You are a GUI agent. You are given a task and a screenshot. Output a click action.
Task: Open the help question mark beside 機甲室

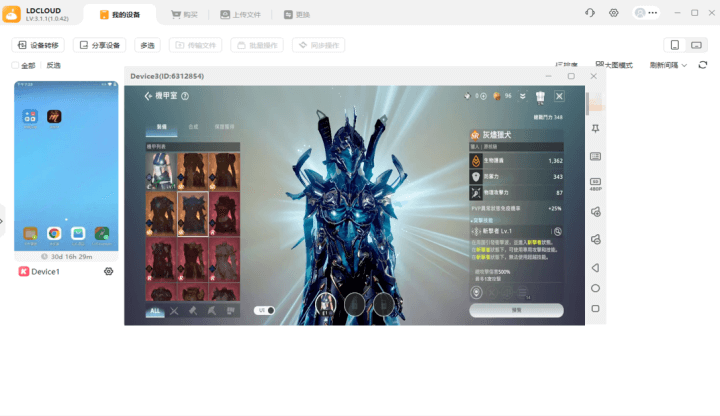pos(185,96)
